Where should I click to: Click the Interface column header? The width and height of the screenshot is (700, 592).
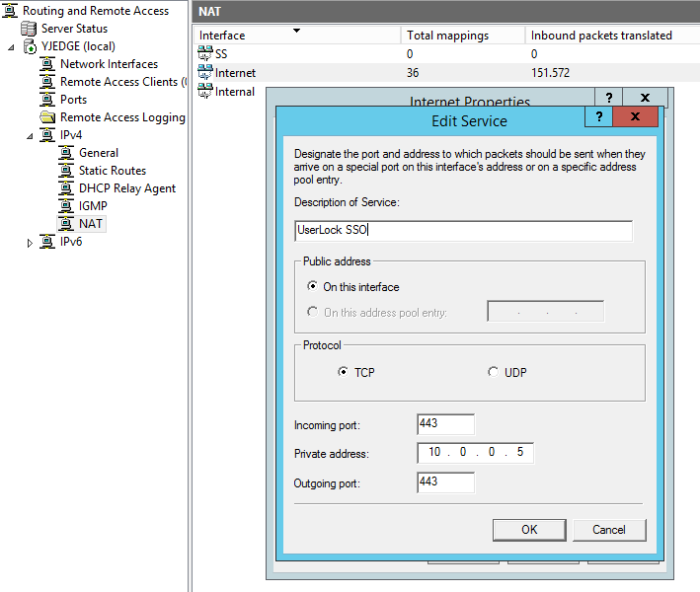[x=297, y=36]
